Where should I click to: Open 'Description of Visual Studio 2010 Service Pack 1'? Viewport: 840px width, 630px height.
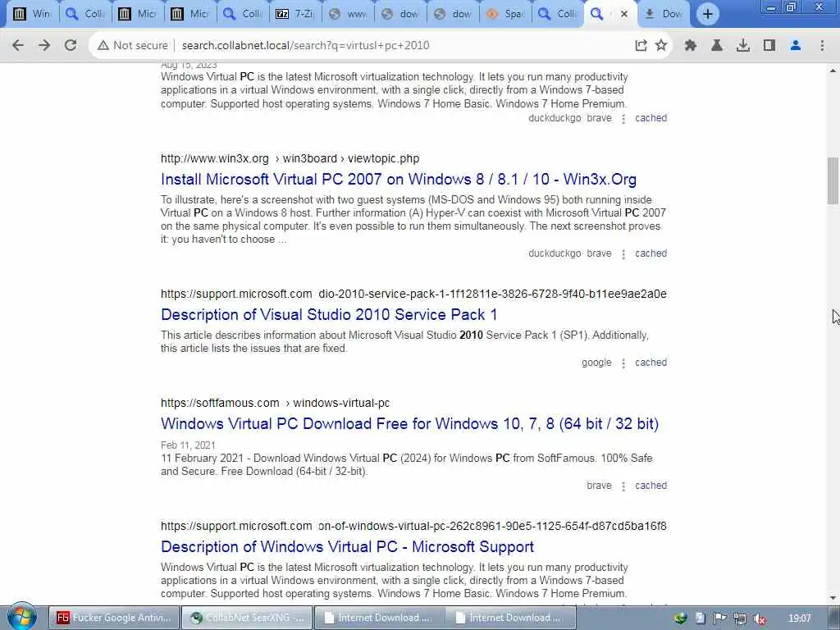[x=329, y=314]
